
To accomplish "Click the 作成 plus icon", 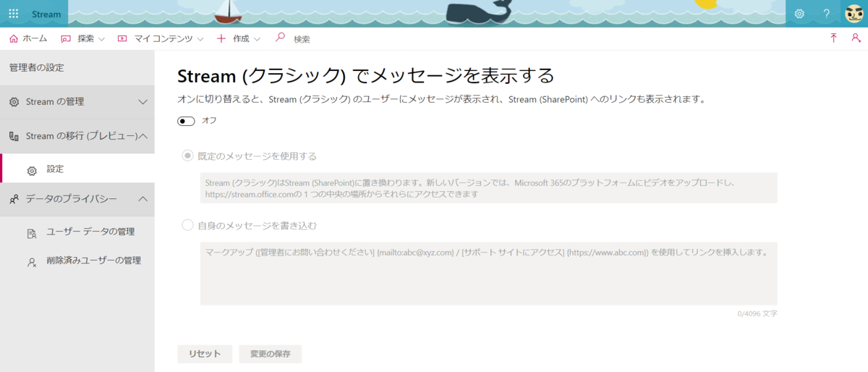I will pyautogui.click(x=221, y=38).
